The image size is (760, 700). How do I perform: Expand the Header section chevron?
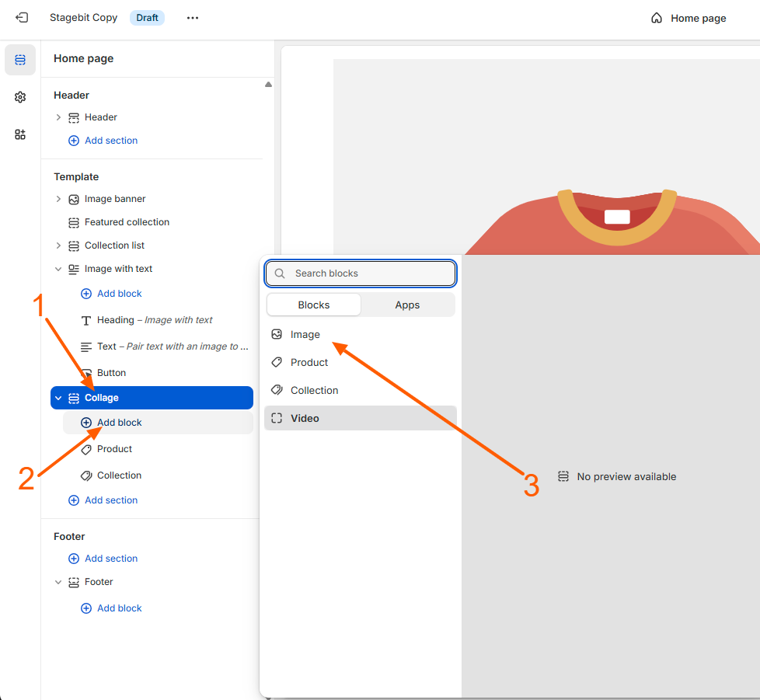(58, 117)
